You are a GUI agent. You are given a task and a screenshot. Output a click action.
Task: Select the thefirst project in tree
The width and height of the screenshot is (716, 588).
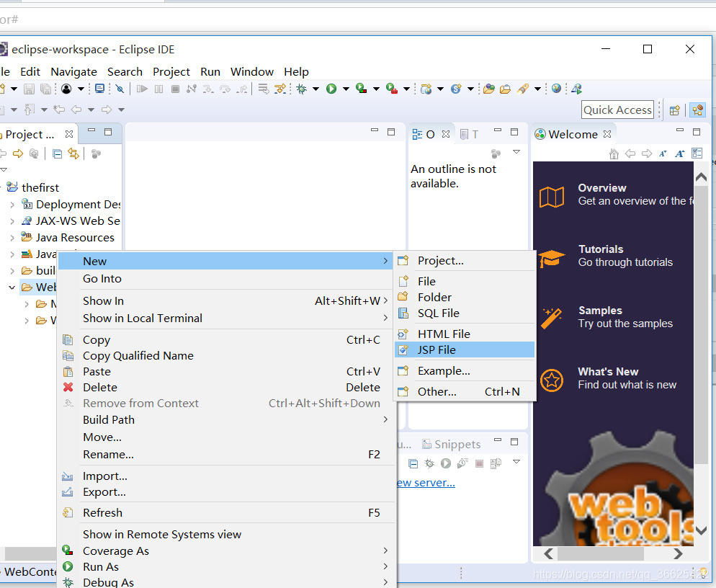(x=40, y=188)
